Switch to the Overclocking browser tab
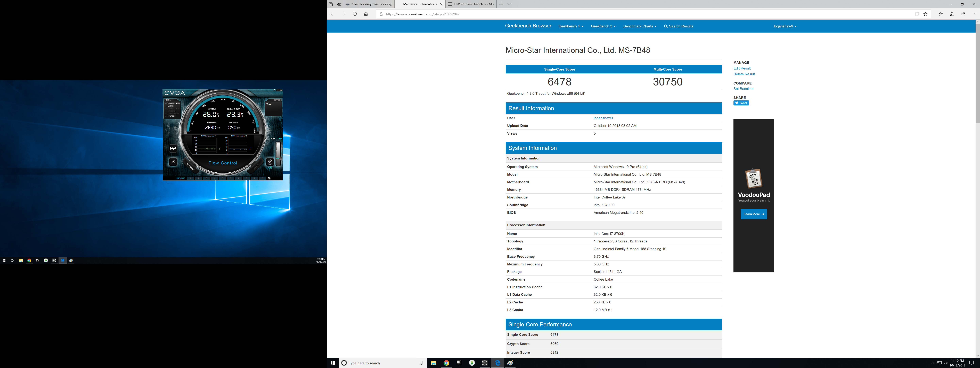The height and width of the screenshot is (368, 980). pos(369,4)
